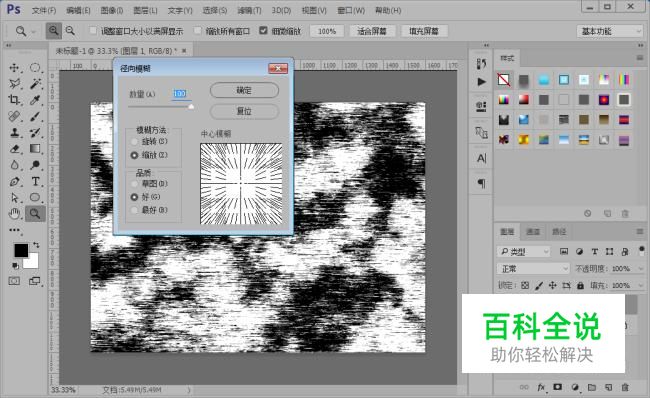
Task: Open the 填充 100% dropdown
Action: [x=641, y=286]
